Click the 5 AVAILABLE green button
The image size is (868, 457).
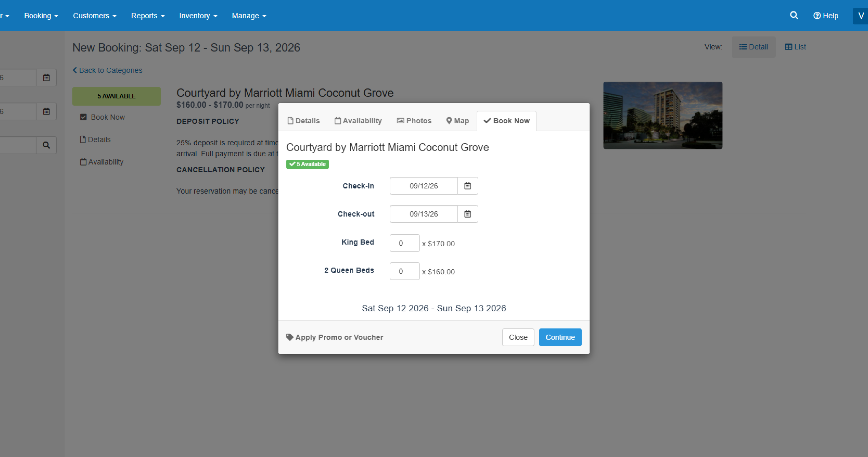pyautogui.click(x=116, y=96)
